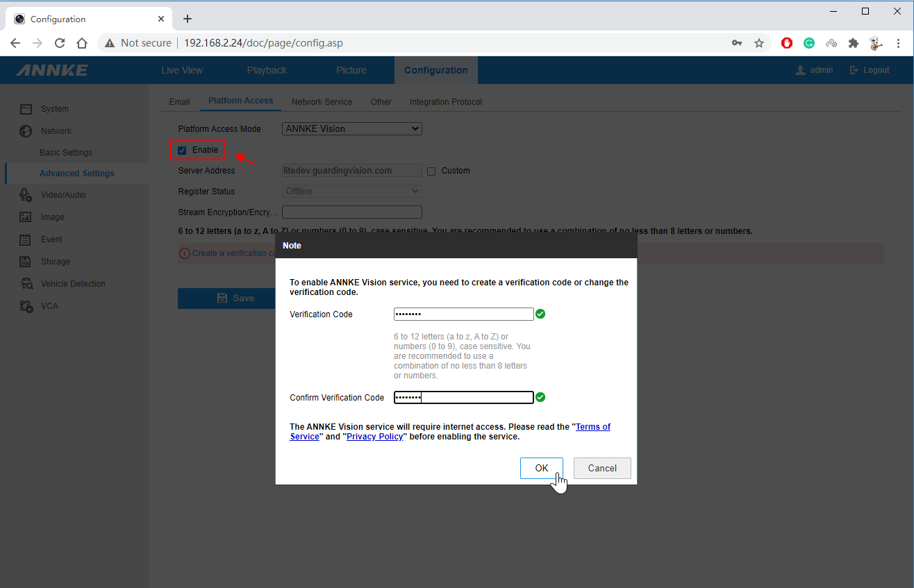This screenshot has width=914, height=588.
Task: Open the Chrome browser menu
Action: coord(899,42)
